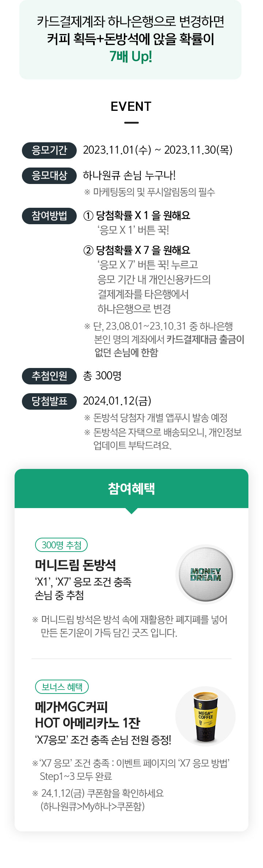Click the 당첨발표 label badge
This screenshot has width=263, height=868.
coord(49,401)
